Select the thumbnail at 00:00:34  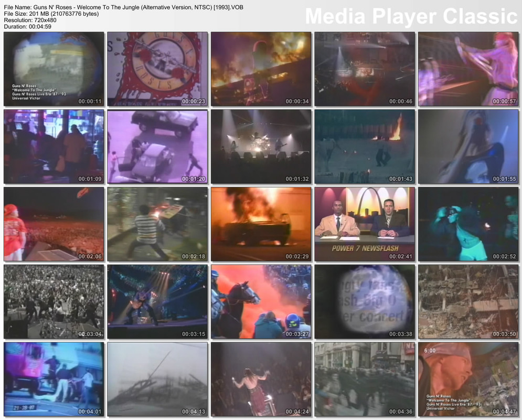pyautogui.click(x=261, y=69)
